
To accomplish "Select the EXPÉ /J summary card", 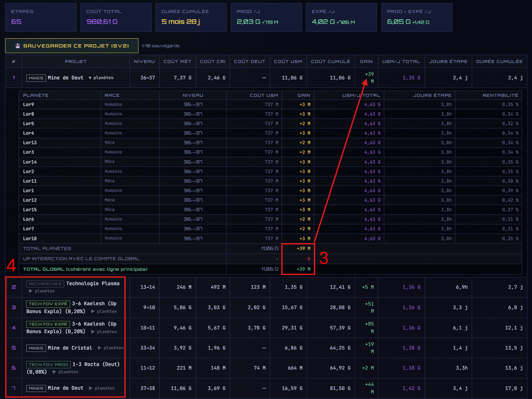I will point(342,17).
